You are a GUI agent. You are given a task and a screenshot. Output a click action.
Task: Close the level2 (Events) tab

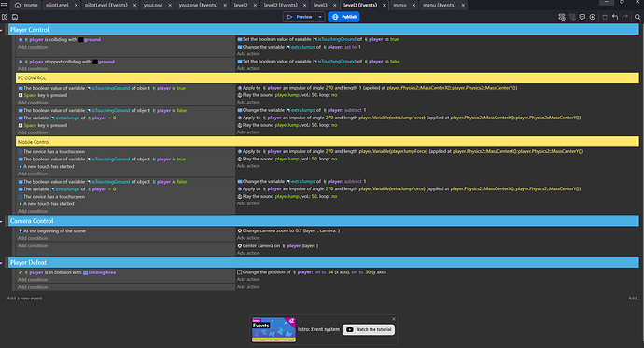click(x=305, y=5)
